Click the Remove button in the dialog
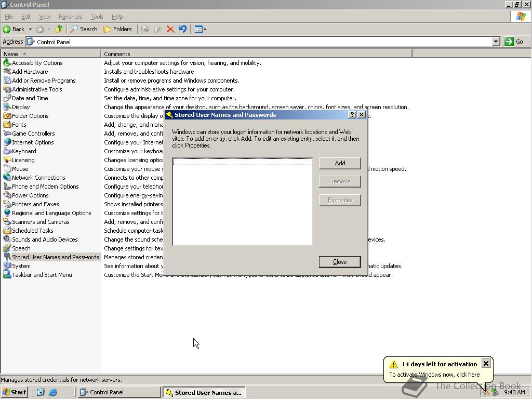 [x=340, y=181]
